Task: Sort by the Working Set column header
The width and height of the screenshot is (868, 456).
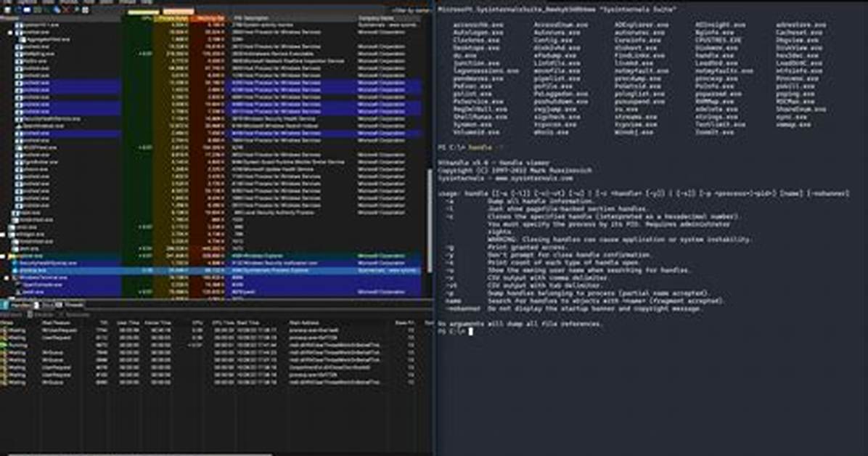Action: pos(208,18)
